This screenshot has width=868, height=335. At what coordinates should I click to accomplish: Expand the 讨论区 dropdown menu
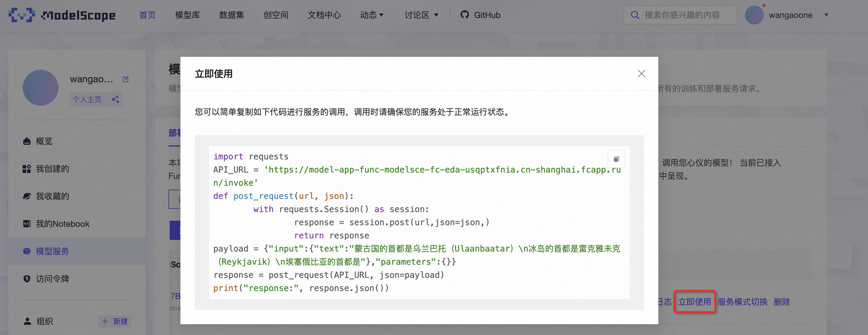click(x=421, y=15)
